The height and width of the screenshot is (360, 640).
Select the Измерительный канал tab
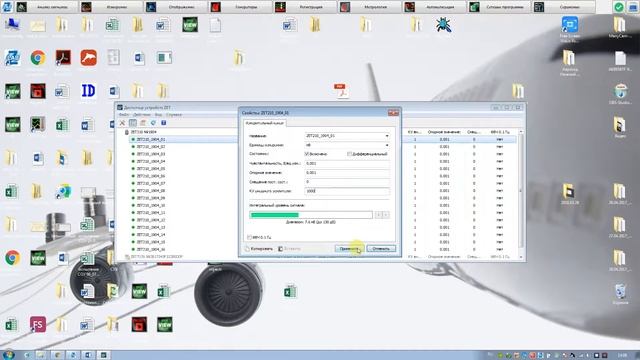click(264, 122)
